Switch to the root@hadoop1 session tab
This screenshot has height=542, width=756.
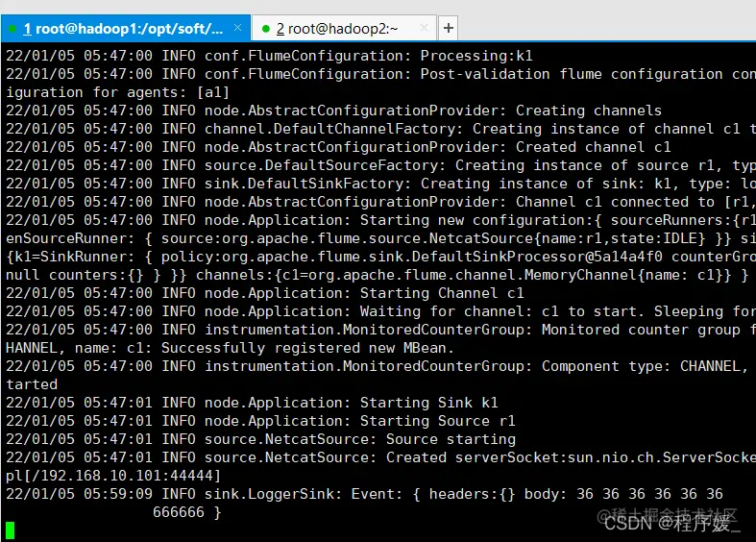[125, 29]
